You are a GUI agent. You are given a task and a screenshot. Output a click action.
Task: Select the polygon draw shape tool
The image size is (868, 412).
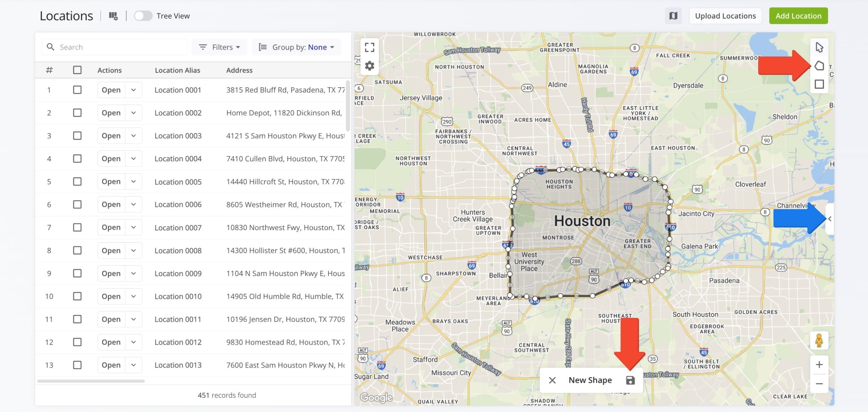(x=819, y=66)
